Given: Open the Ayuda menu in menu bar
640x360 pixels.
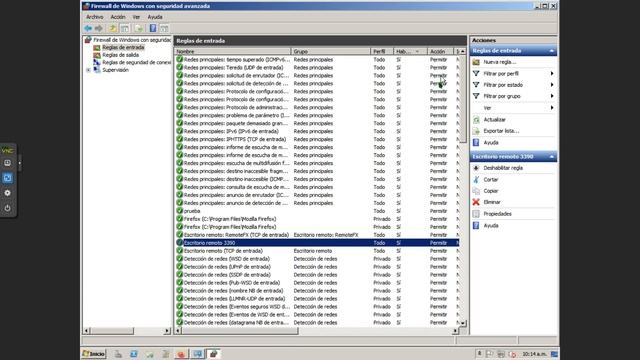Looking at the screenshot, I should 155,17.
